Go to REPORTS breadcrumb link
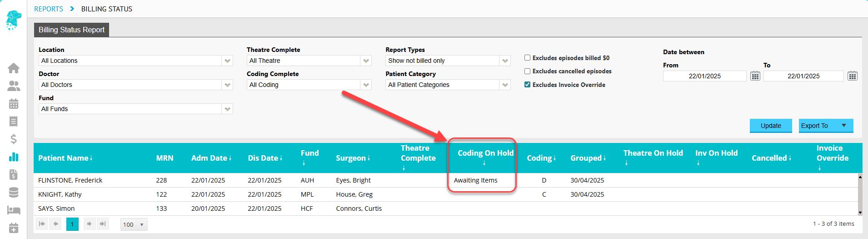Viewport: 868px width, 239px height. tap(49, 9)
